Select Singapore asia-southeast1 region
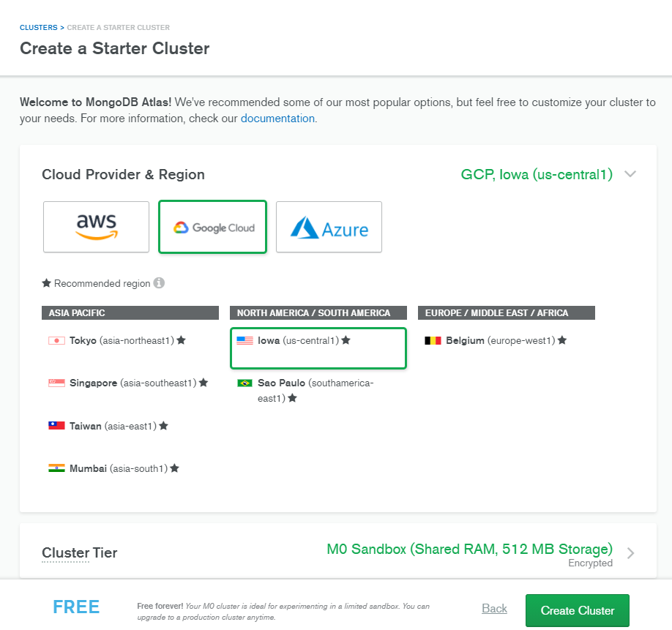This screenshot has height=630, width=672. pos(129,383)
